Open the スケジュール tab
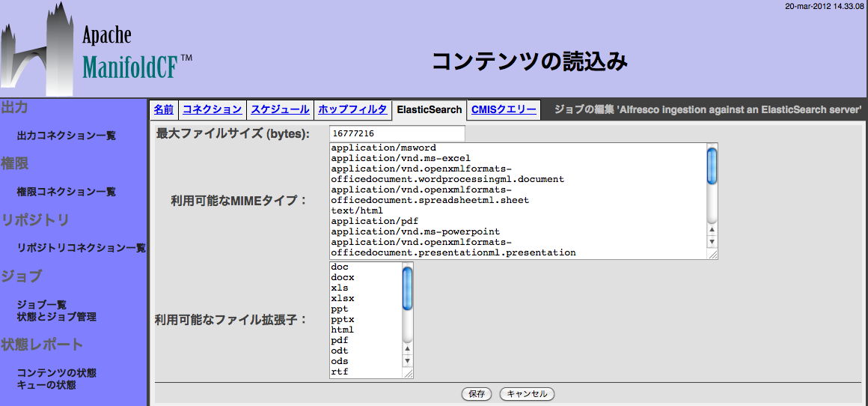The image size is (868, 406). tap(280, 109)
